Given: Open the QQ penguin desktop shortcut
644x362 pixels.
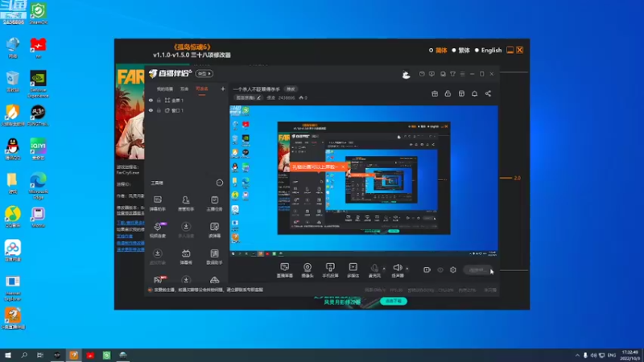Looking at the screenshot, I should [13, 149].
